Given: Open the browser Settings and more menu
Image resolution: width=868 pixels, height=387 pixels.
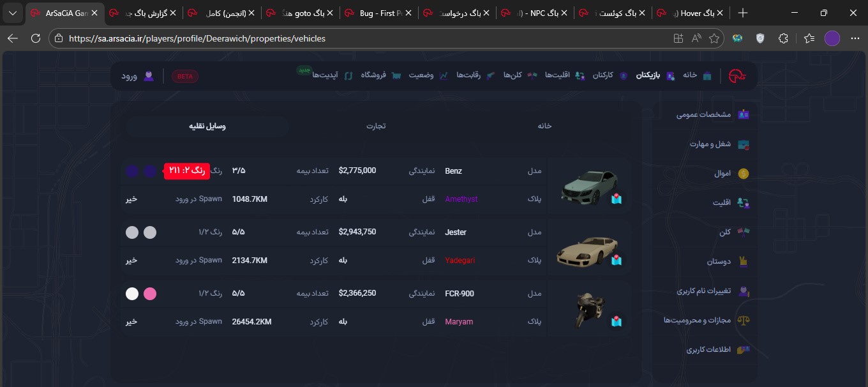Looking at the screenshot, I should [x=855, y=38].
